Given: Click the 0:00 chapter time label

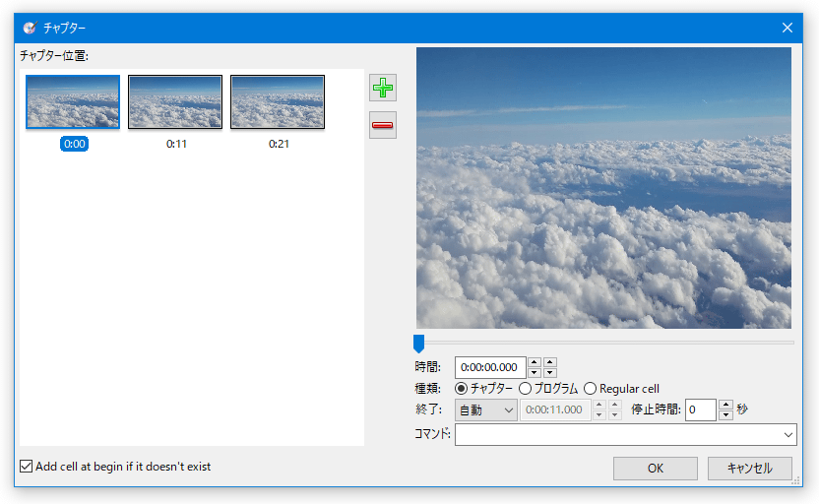Looking at the screenshot, I should 74,144.
